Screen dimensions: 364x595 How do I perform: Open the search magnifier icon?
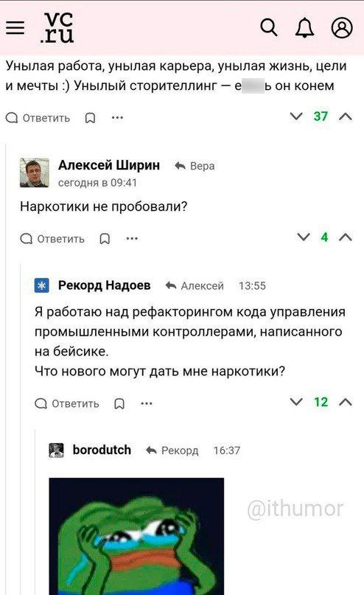click(269, 28)
